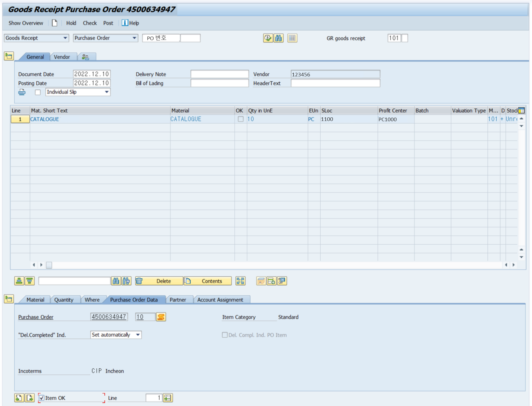Toggle the Item OK checkbox
Image resolution: width=532 pixels, height=406 pixels.
(x=41, y=398)
